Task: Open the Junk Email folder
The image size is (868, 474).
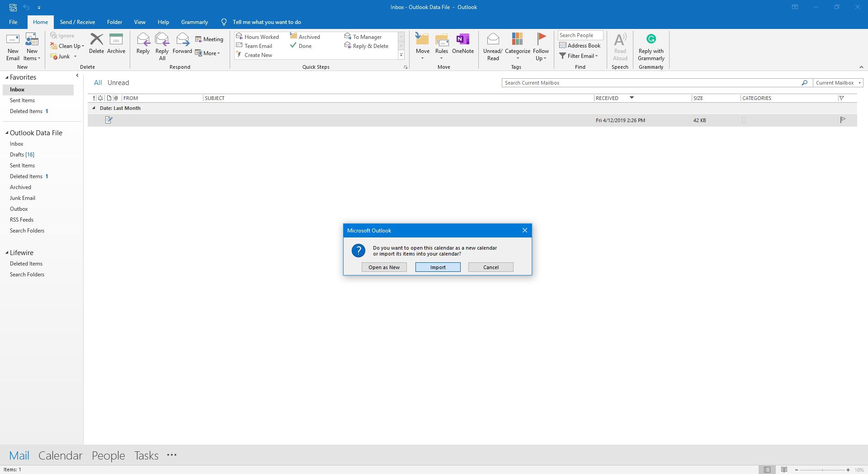Action: [23, 198]
